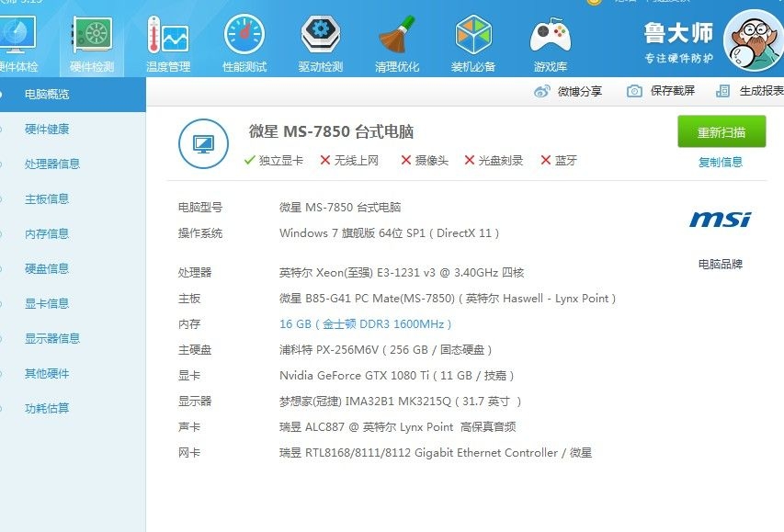This screenshot has height=532, width=784.
Task: Click the 复制信息 link
Action: [x=721, y=162]
